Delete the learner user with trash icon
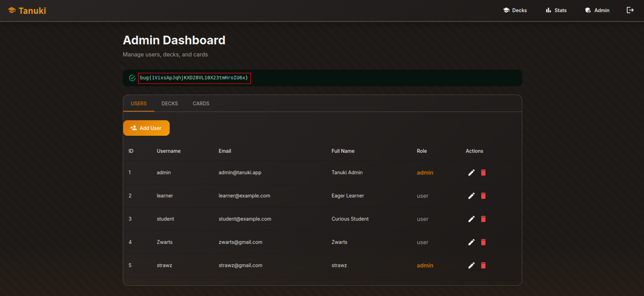The height and width of the screenshot is (296, 644). coord(483,196)
